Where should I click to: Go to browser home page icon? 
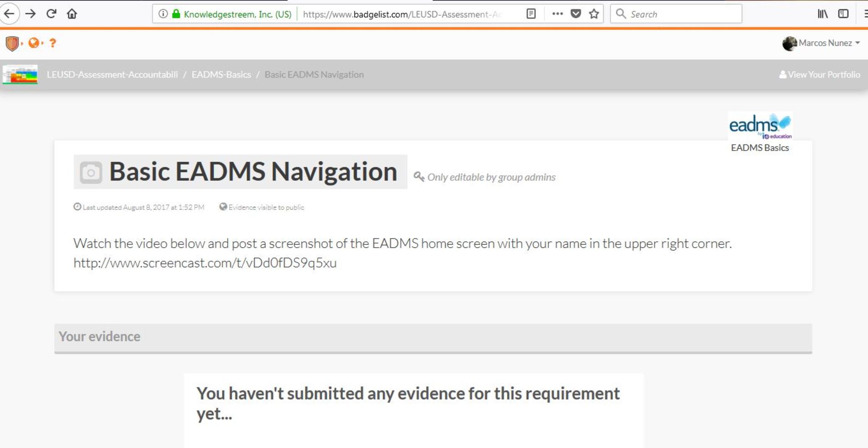72,14
